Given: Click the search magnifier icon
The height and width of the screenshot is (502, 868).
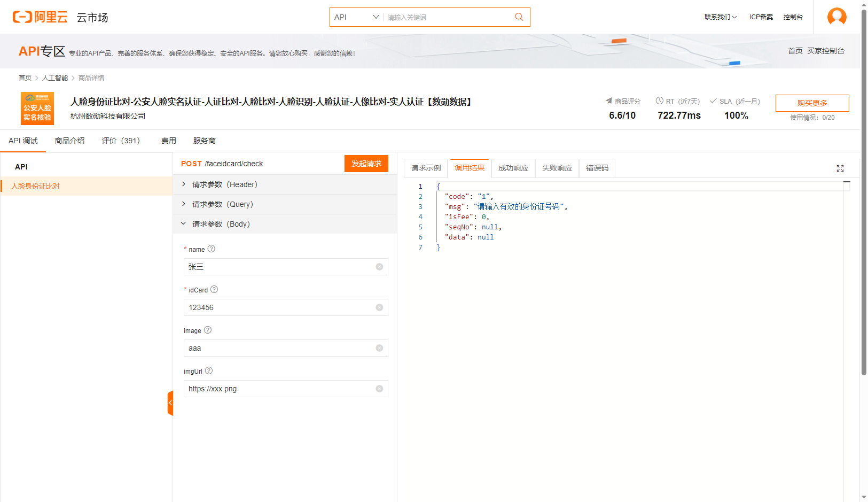Looking at the screenshot, I should coord(519,17).
